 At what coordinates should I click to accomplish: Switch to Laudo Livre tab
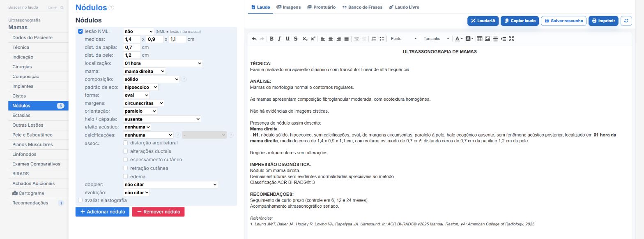point(404,7)
